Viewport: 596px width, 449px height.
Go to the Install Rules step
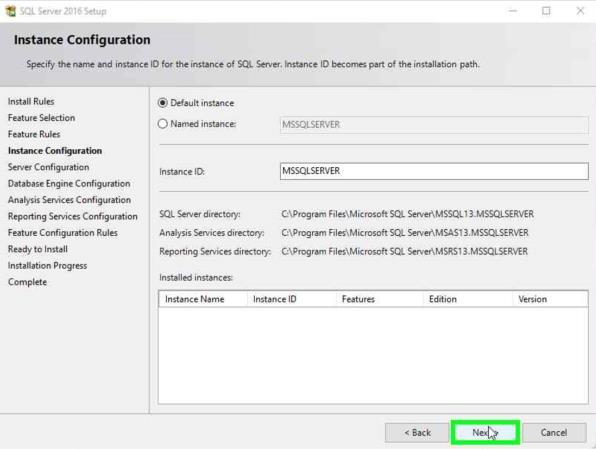click(x=31, y=102)
